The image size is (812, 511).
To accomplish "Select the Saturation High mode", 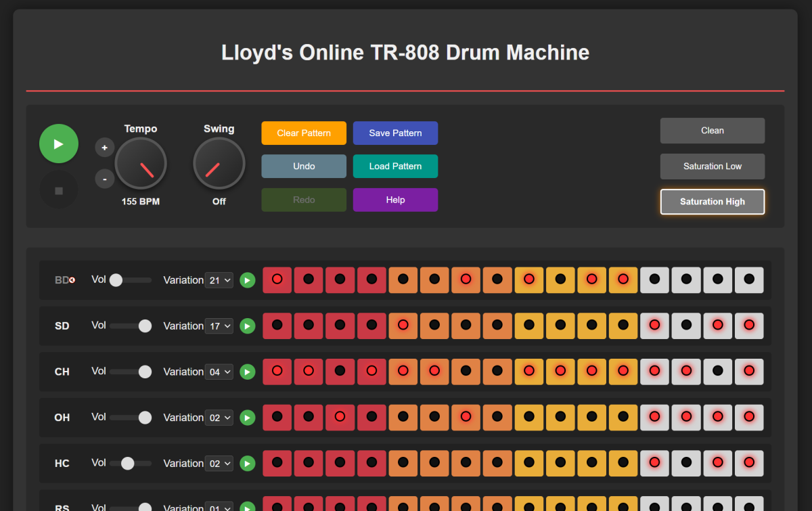I will click(x=713, y=202).
